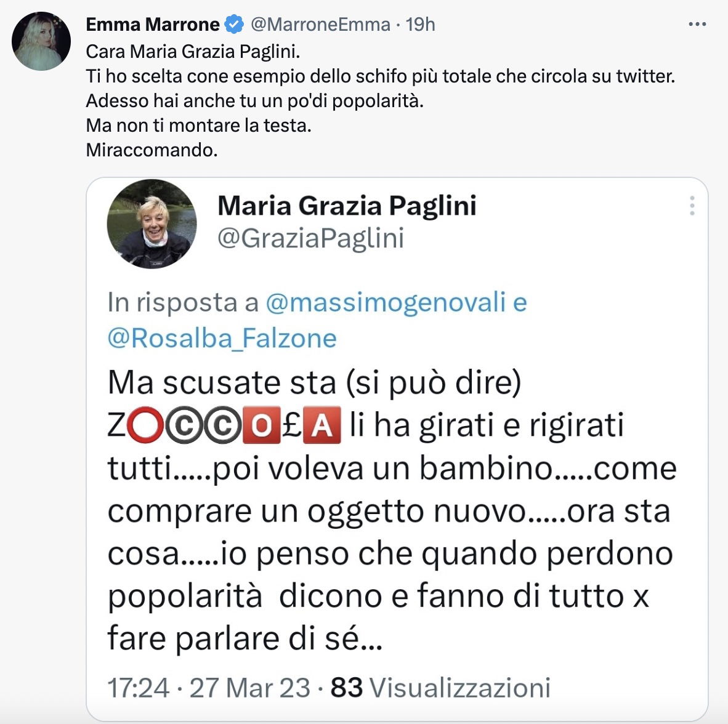The height and width of the screenshot is (724, 728).
Task: Click the 17:24 · 27 Mar 23 timestamp
Action: click(209, 687)
